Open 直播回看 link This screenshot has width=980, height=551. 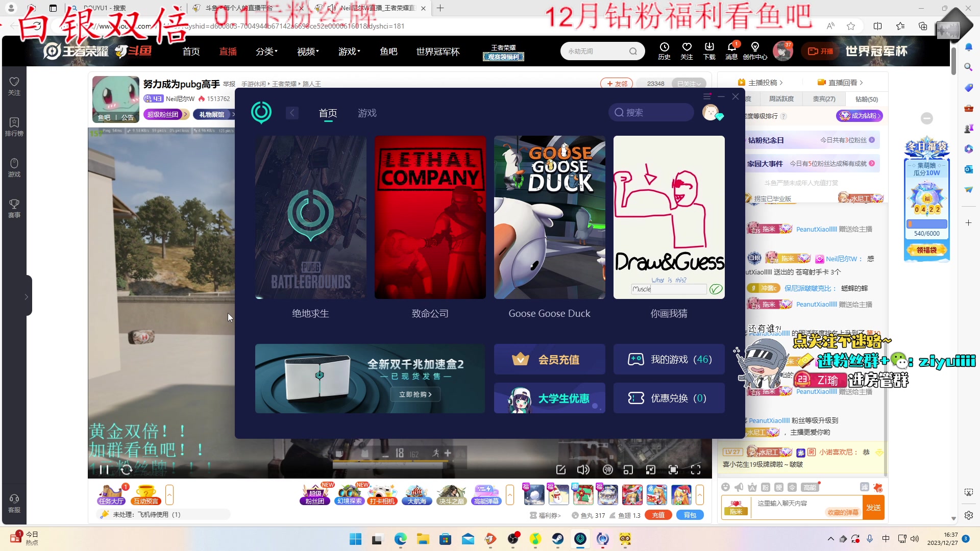840,83
